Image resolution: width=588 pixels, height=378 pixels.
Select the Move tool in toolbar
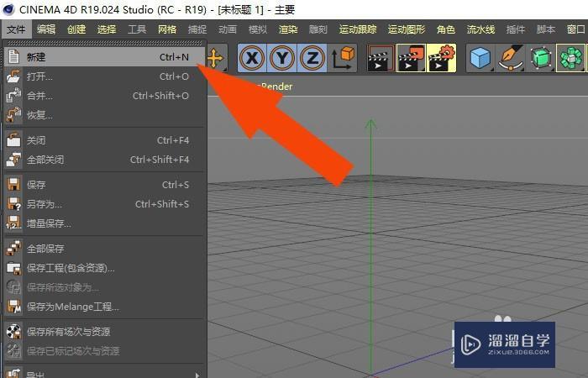(x=217, y=58)
